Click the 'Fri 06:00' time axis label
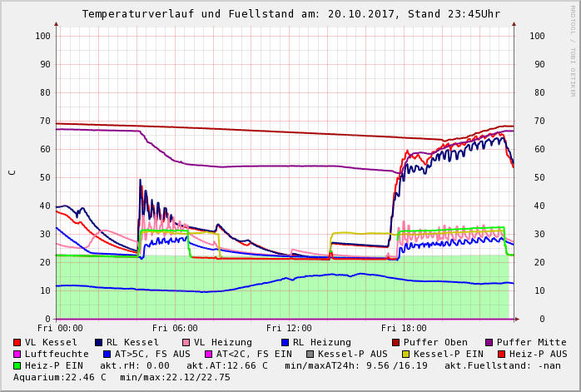 (175, 328)
